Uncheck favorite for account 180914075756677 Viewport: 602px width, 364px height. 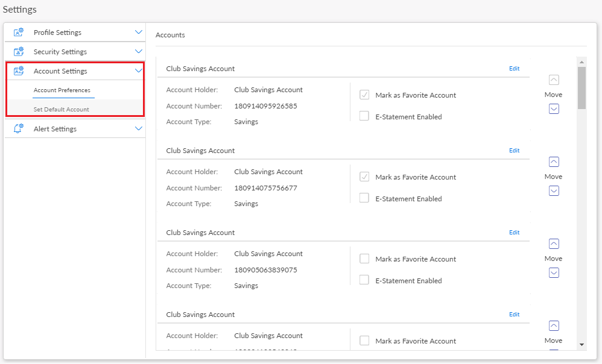[x=364, y=177]
